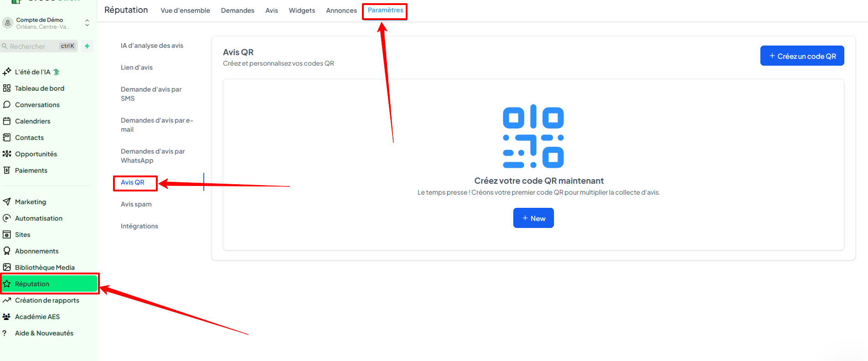Click the Calendriers calendar icon
This screenshot has width=868, height=361.
point(7,121)
